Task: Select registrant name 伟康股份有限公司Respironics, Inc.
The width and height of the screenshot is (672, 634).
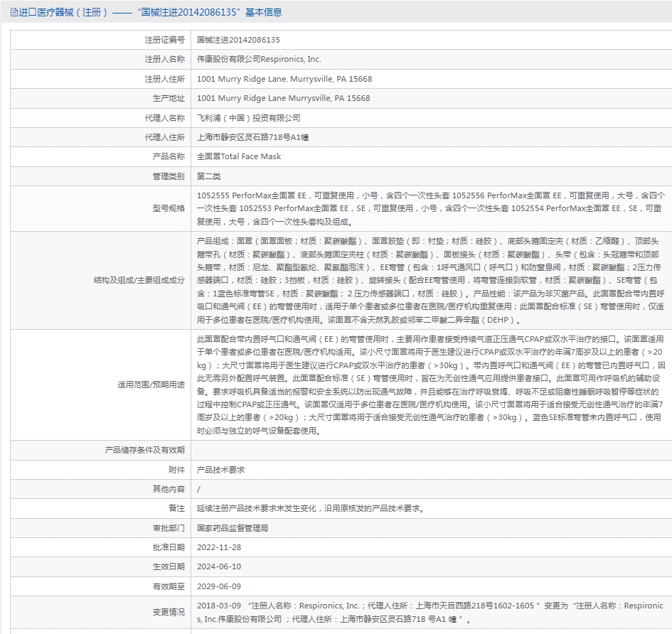Action: (x=259, y=59)
